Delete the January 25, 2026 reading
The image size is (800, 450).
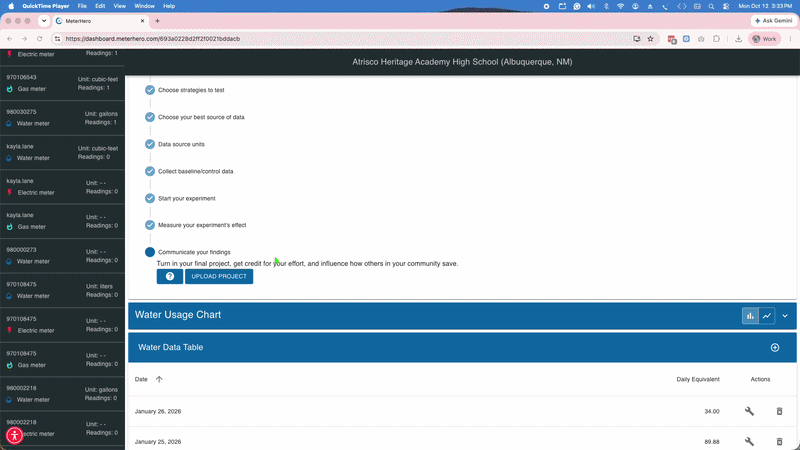click(779, 441)
